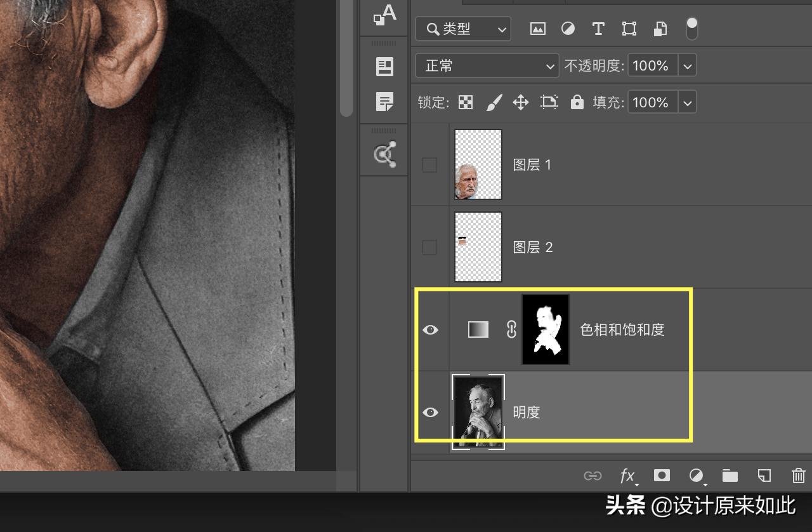
Task: Open the blend mode dropdown showing 正常
Action: (487, 65)
